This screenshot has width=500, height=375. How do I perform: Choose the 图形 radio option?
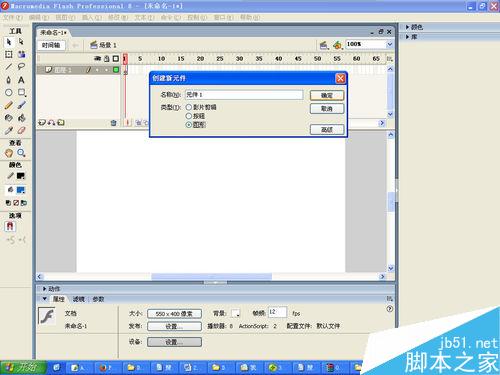[x=189, y=125]
